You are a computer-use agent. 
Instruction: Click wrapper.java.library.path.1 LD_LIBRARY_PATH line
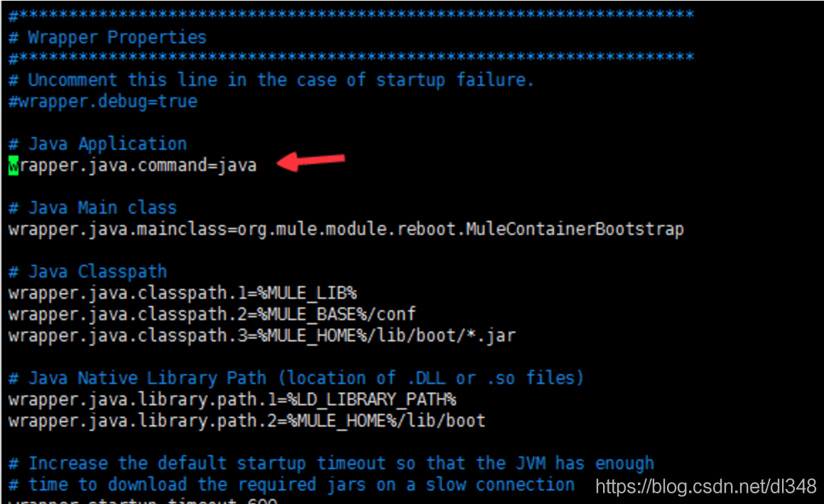coord(232,400)
